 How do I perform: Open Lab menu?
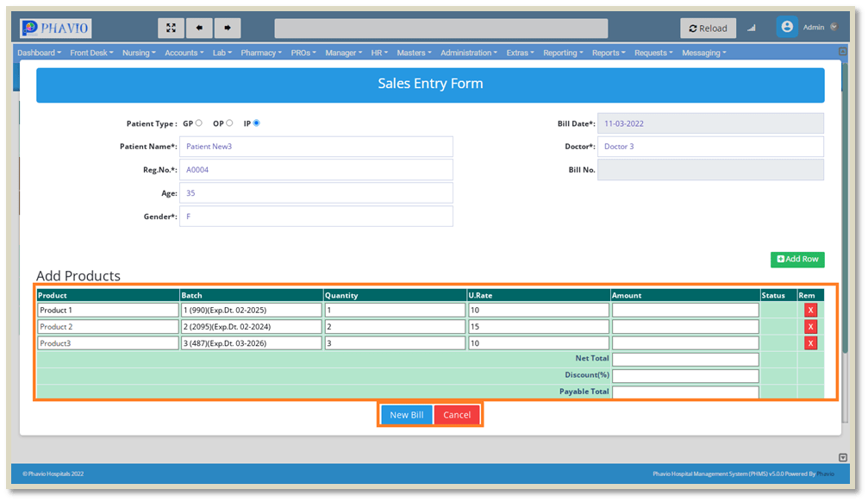click(x=222, y=53)
